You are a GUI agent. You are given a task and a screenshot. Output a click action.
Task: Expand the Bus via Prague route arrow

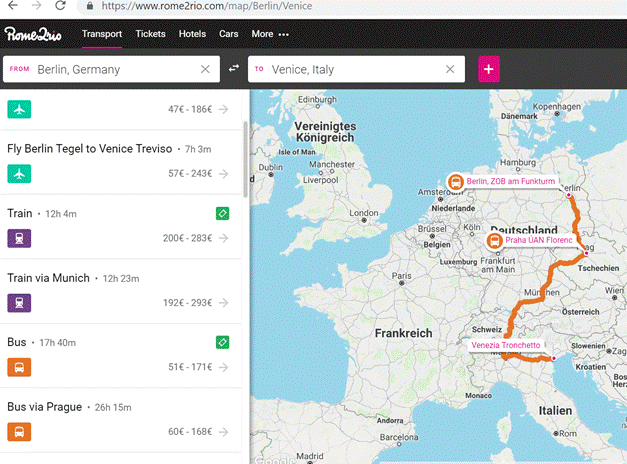[x=223, y=432]
